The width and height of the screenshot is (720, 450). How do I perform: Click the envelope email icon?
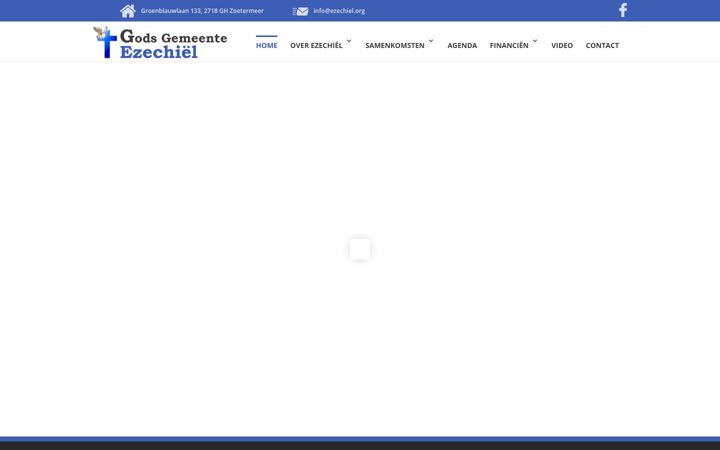tap(300, 11)
